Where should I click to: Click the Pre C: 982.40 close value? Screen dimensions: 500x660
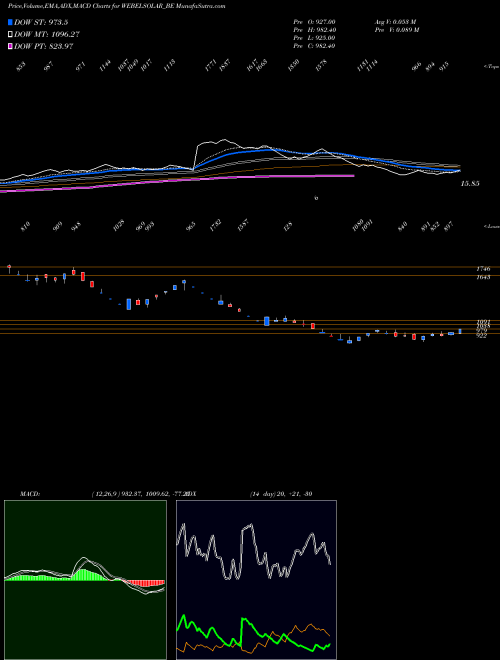(314, 46)
